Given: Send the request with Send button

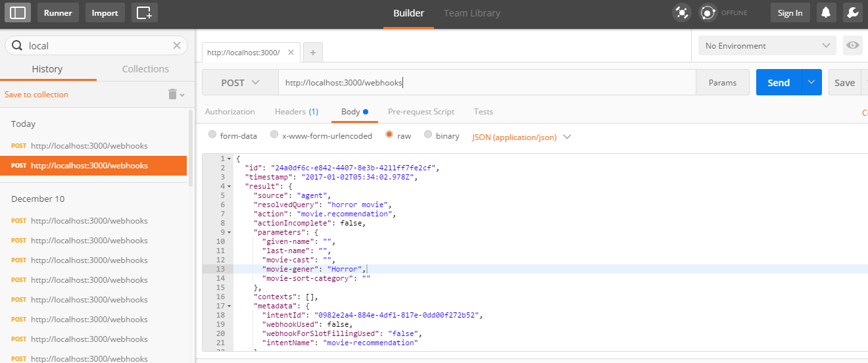Looking at the screenshot, I should tap(779, 82).
